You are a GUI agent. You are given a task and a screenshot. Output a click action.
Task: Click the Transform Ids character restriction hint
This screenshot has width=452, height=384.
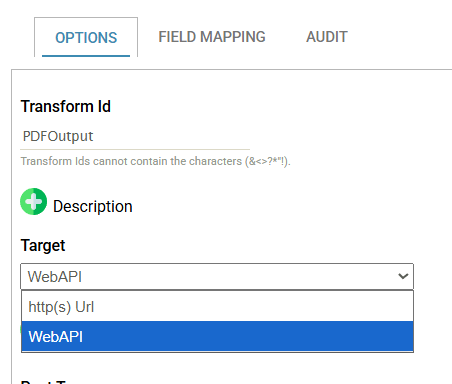(x=156, y=161)
